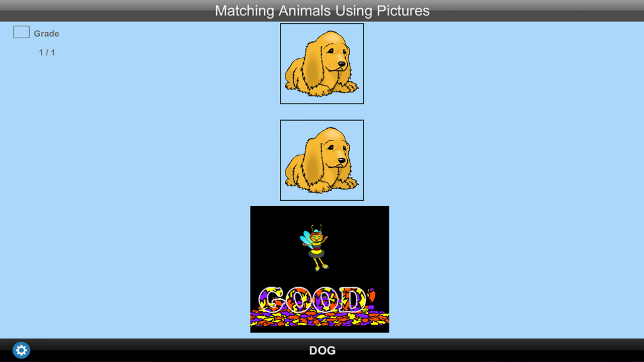
Task: Tick the Grade checkbox
Action: point(21,32)
